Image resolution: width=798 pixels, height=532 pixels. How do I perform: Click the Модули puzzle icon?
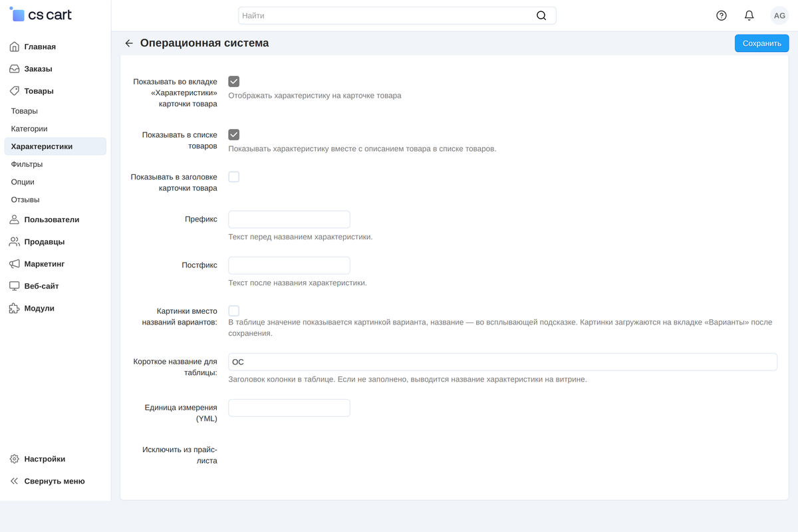pyautogui.click(x=14, y=308)
